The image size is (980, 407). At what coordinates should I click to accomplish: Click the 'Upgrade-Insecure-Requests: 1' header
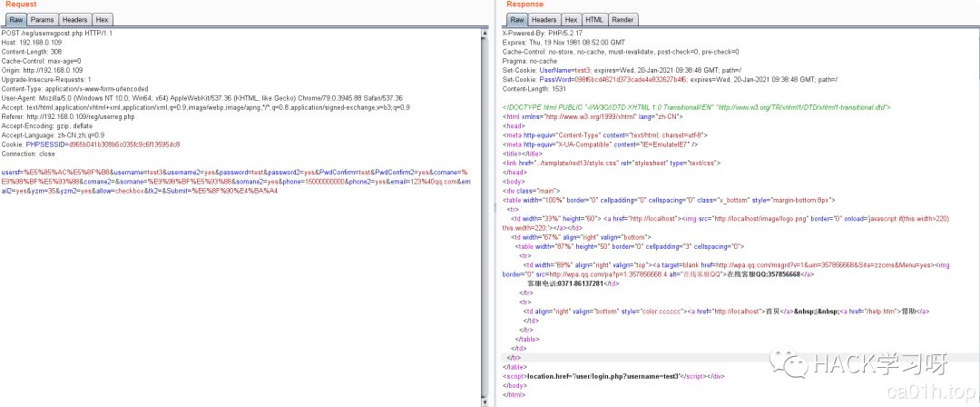click(x=46, y=80)
